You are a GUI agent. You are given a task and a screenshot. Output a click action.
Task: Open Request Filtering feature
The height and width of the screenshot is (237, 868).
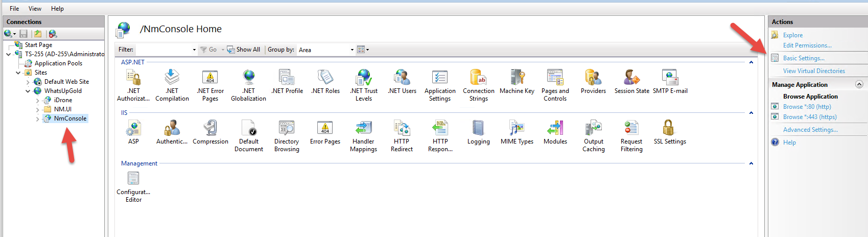[x=631, y=136]
